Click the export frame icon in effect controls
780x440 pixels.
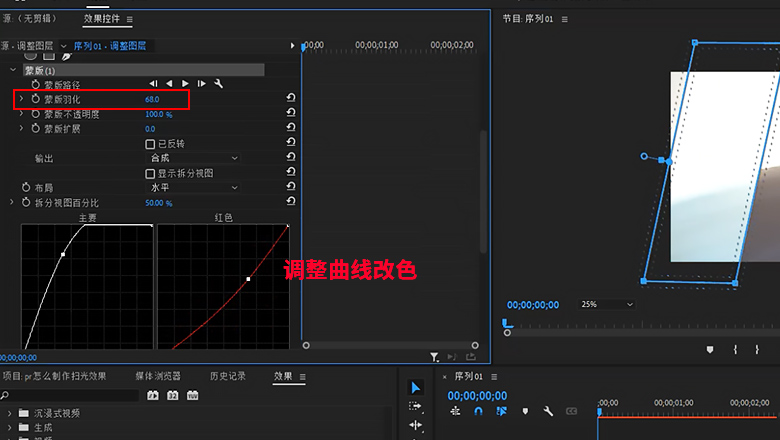(x=471, y=356)
